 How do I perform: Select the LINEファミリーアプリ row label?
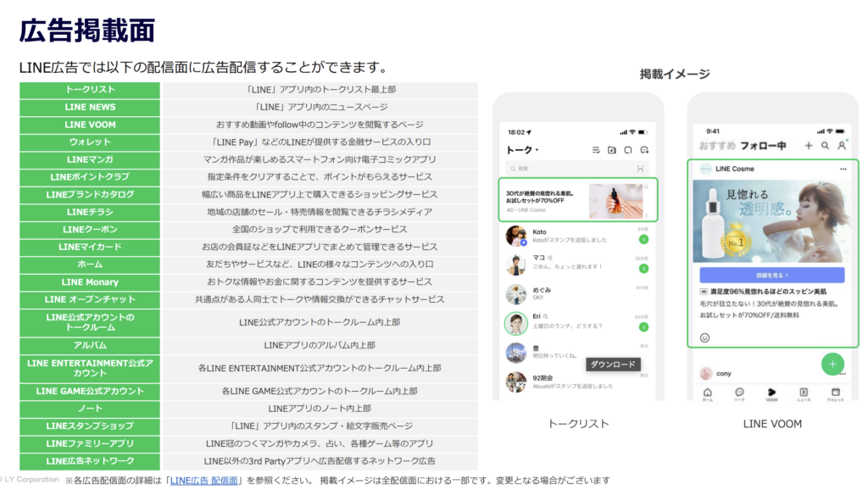(90, 443)
